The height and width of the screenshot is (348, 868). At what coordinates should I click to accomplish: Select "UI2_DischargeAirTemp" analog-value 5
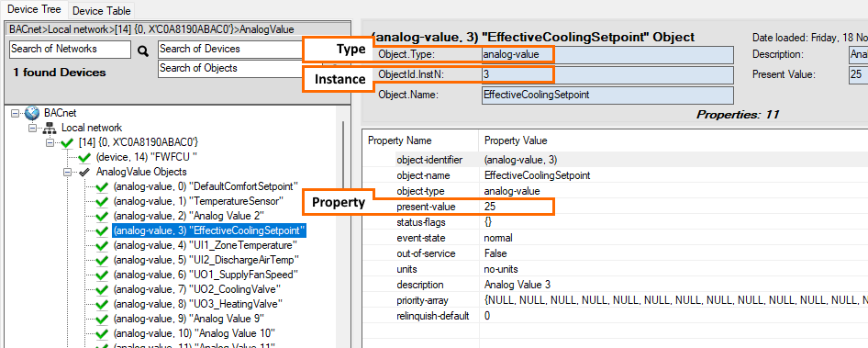(x=206, y=260)
